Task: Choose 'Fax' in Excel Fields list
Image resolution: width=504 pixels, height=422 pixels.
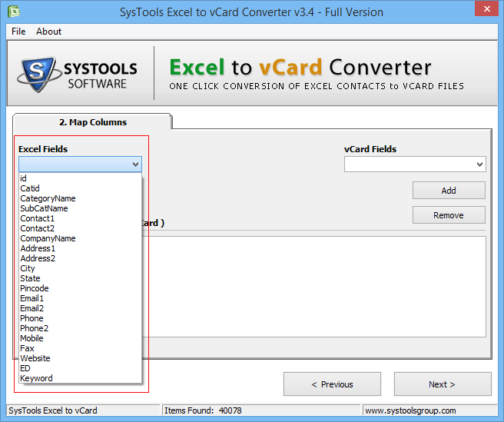Action: (81, 347)
